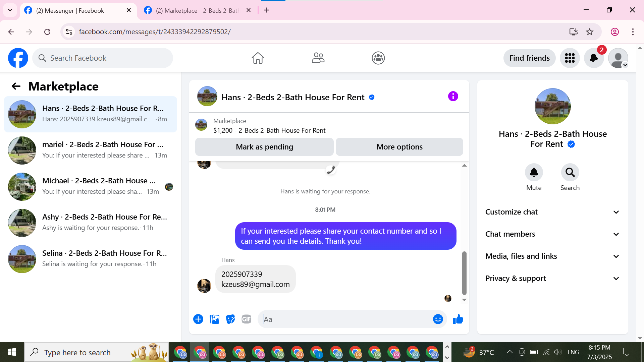Open the Facebook apps grid menu

570,58
